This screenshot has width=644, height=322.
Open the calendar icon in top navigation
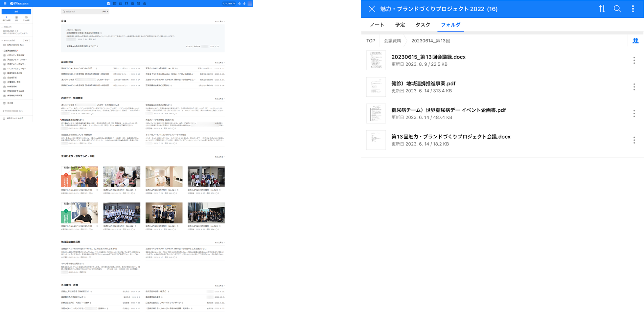click(121, 4)
